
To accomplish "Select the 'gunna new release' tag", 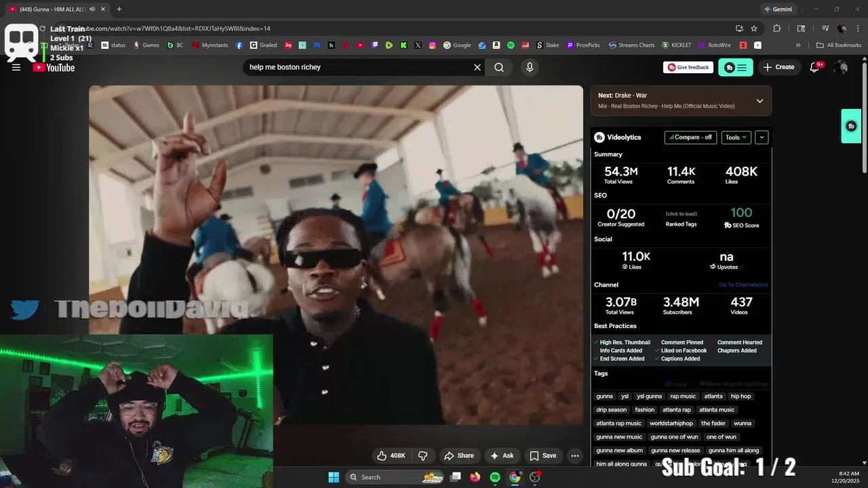I will point(675,451).
